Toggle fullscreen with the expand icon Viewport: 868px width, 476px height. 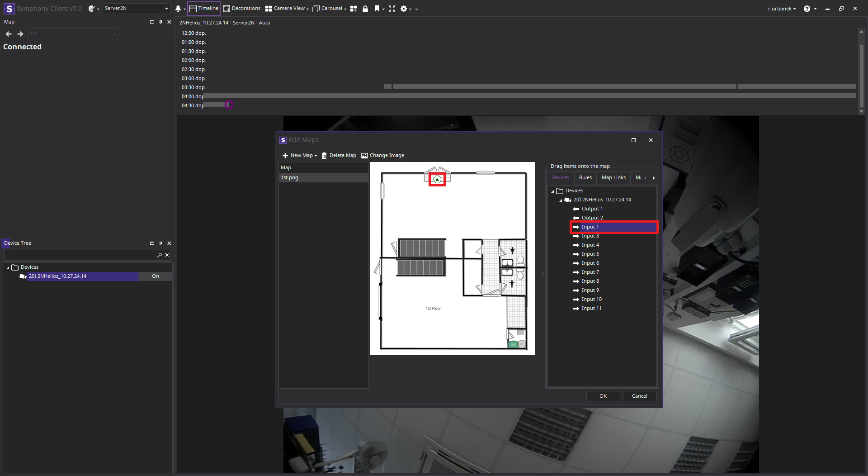pos(392,9)
